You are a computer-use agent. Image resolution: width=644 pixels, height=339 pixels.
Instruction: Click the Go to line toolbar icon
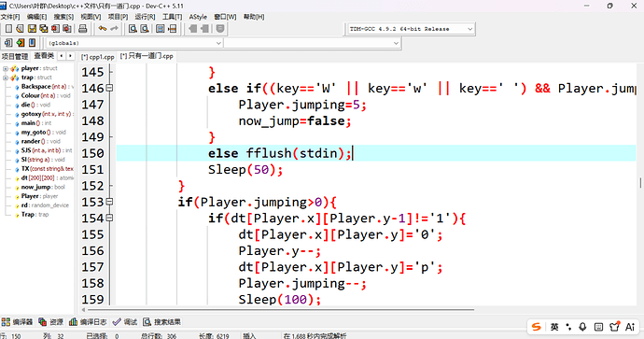(173, 28)
